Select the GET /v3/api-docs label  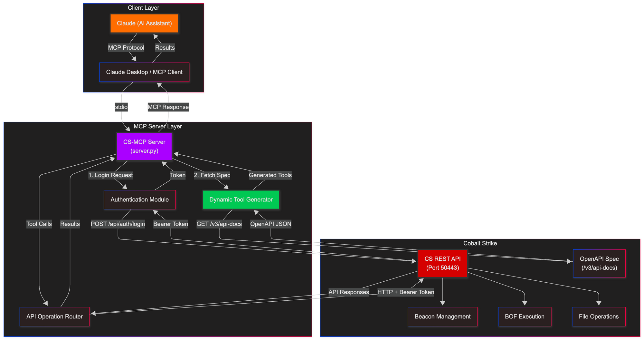click(219, 224)
